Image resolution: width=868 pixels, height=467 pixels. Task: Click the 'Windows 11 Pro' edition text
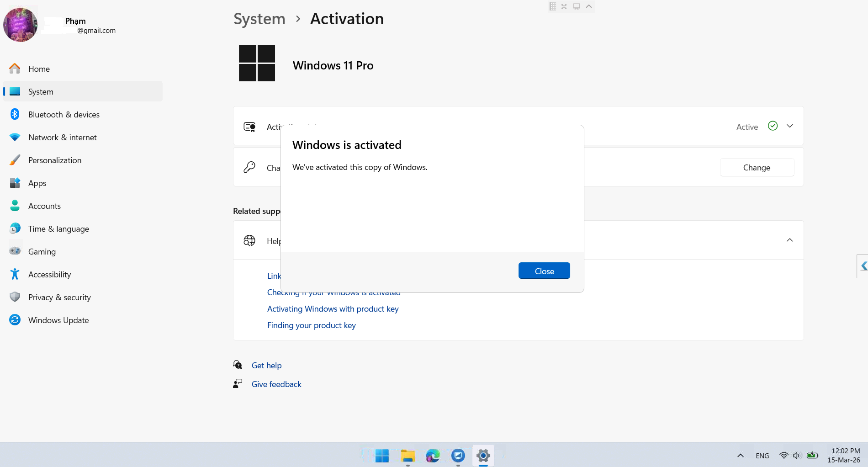(333, 65)
